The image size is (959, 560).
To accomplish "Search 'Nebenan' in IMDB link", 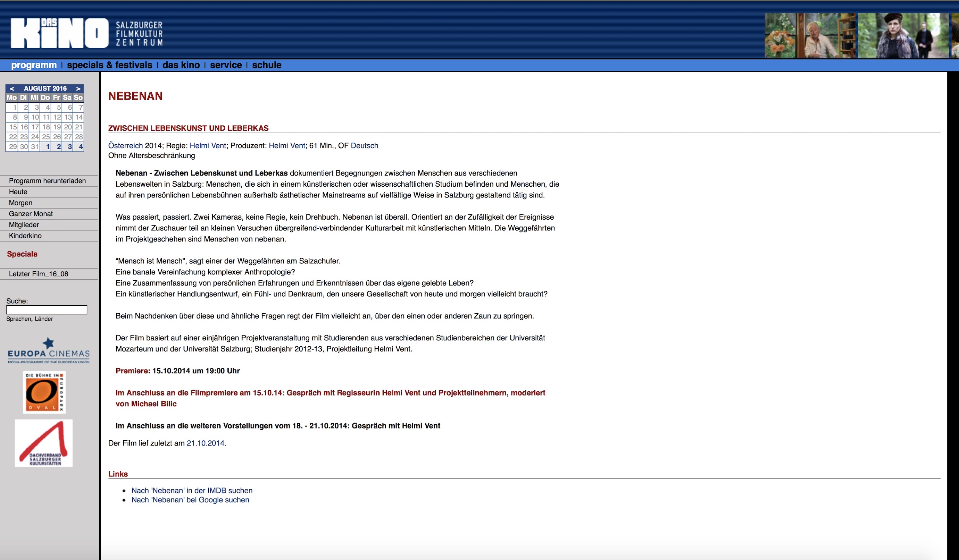I will pyautogui.click(x=192, y=491).
